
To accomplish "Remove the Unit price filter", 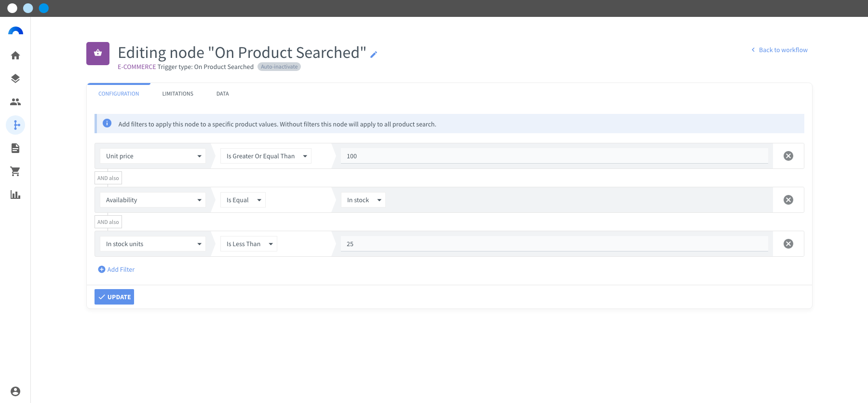I will pyautogui.click(x=788, y=156).
